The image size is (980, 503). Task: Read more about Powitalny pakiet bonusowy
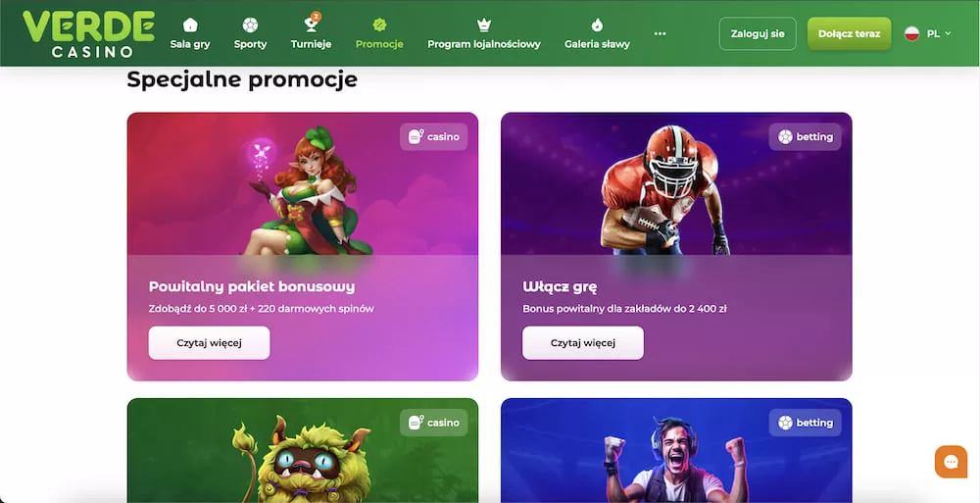coord(210,343)
